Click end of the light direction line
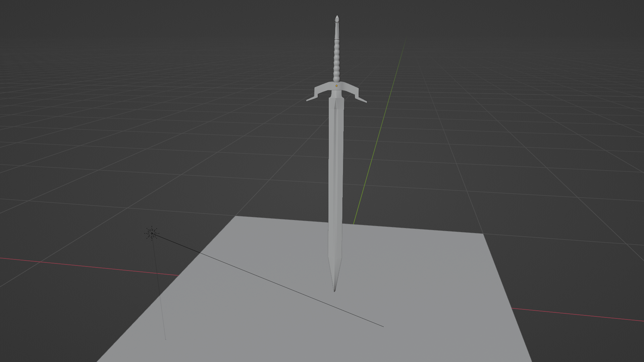 coord(383,326)
